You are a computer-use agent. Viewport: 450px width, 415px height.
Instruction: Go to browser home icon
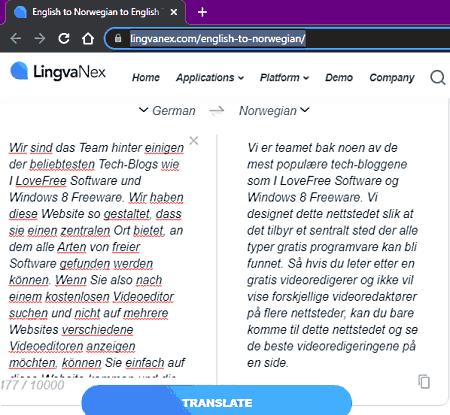click(88, 39)
